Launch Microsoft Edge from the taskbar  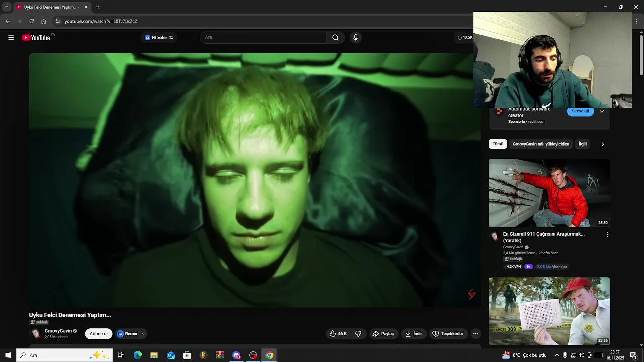click(137, 355)
